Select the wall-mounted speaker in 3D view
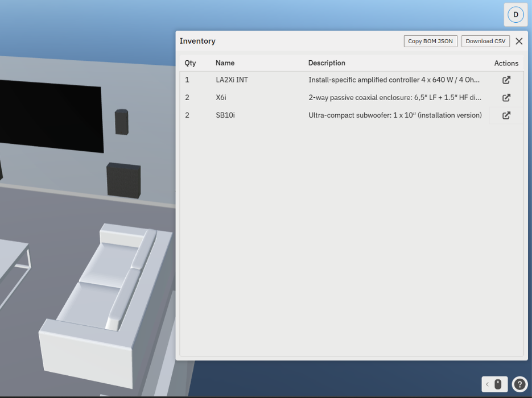 click(121, 122)
